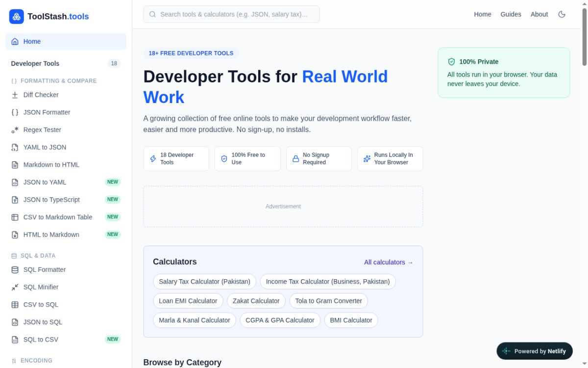This screenshot has height=368, width=588.
Task: Select Home in the sidebar
Action: point(66,42)
